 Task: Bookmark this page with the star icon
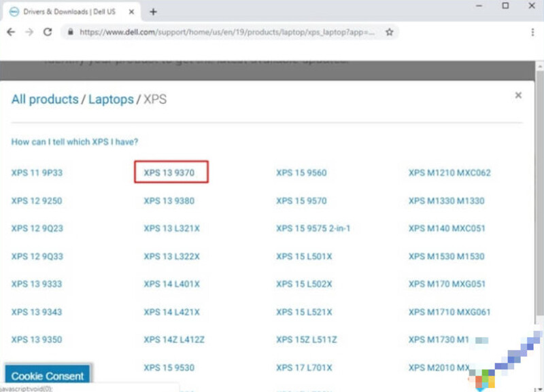[x=389, y=32]
